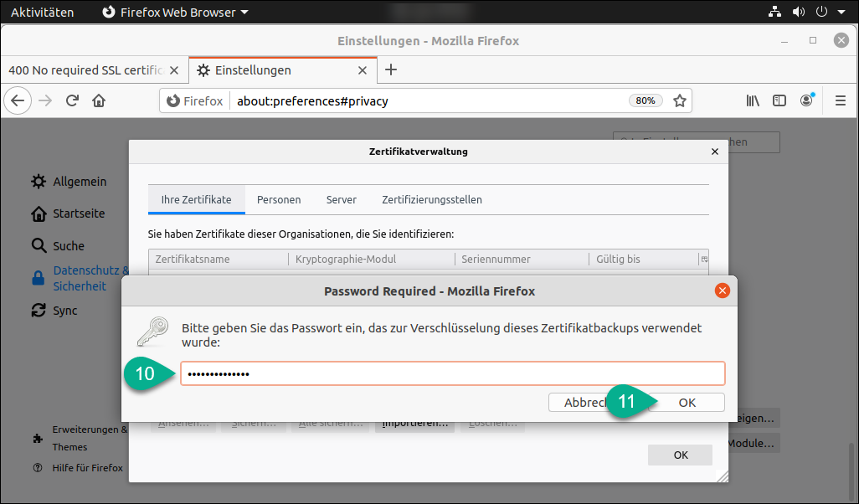Sort by Kryptographie-Modul column header
Viewport: 859px width, 504px height.
372,260
